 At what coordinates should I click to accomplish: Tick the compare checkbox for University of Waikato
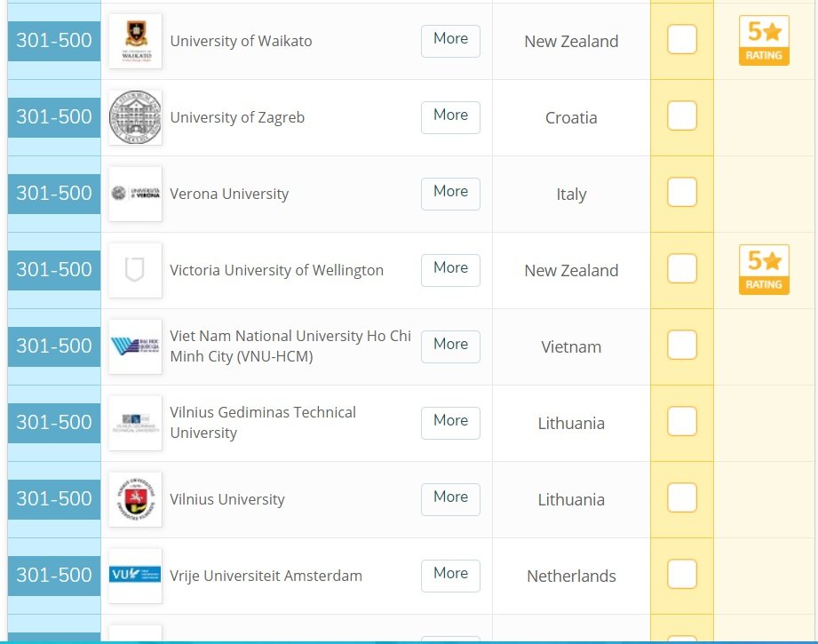coord(682,40)
